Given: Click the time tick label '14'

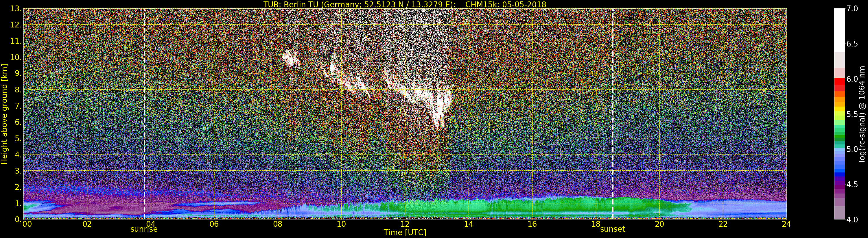Looking at the screenshot, I should (x=468, y=224).
